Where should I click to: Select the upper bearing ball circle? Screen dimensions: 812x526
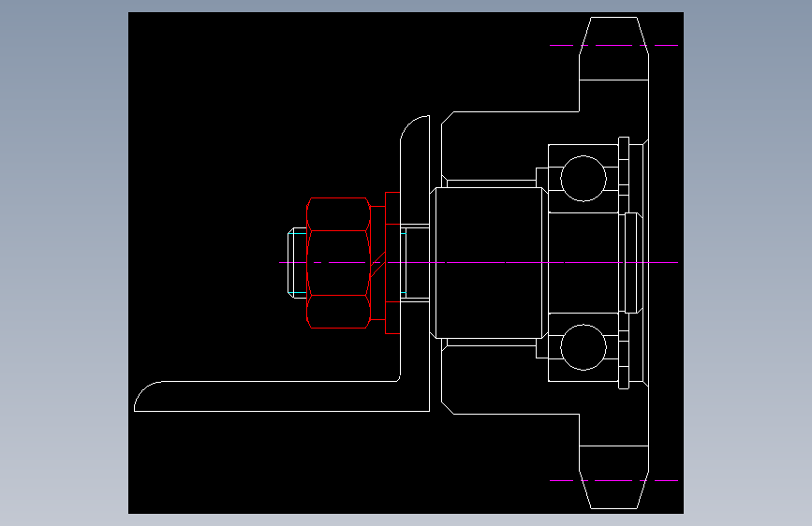(583, 179)
